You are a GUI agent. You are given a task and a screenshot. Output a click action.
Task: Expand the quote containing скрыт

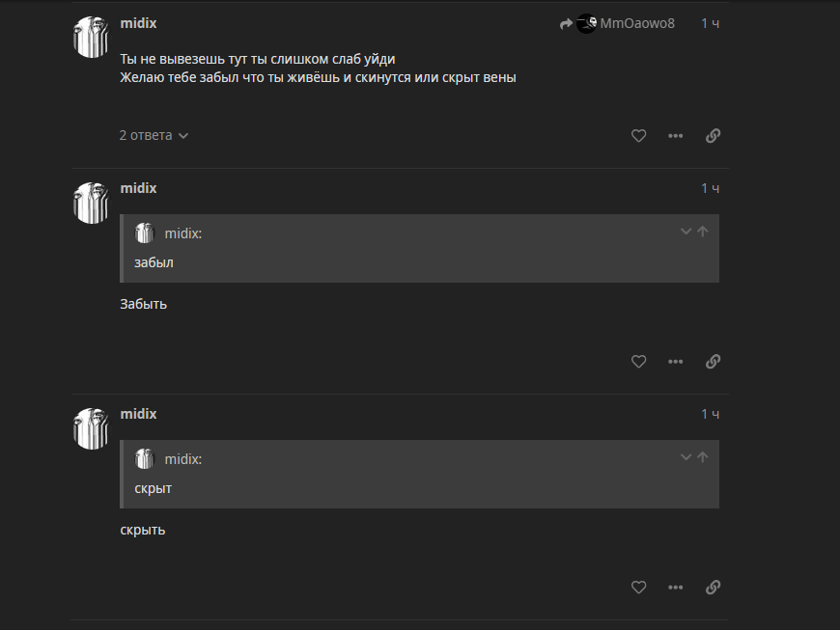[x=686, y=457]
